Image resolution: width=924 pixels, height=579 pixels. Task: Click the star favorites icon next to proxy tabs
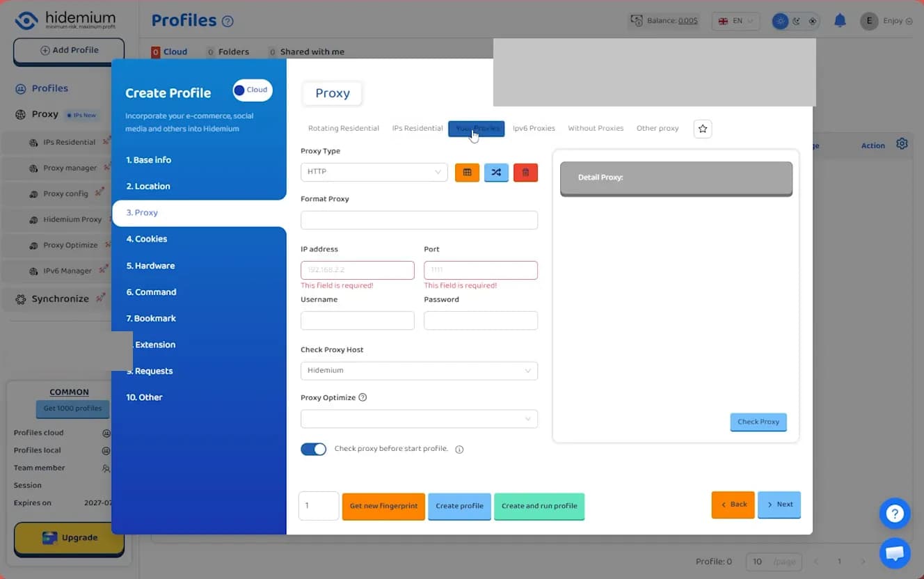tap(703, 129)
